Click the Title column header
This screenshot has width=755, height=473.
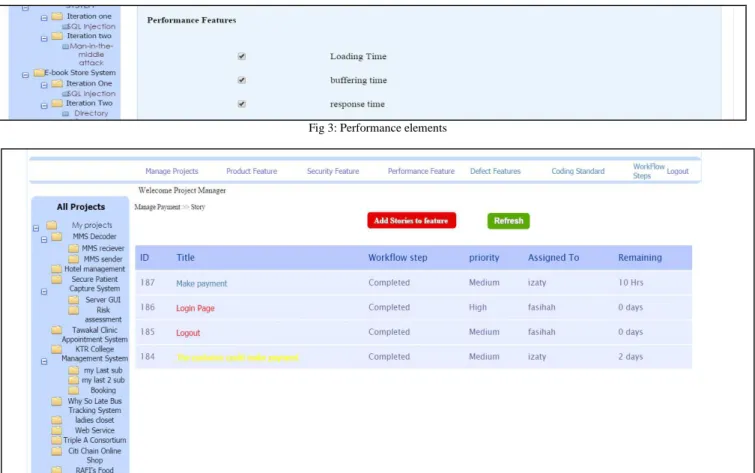tap(185, 258)
